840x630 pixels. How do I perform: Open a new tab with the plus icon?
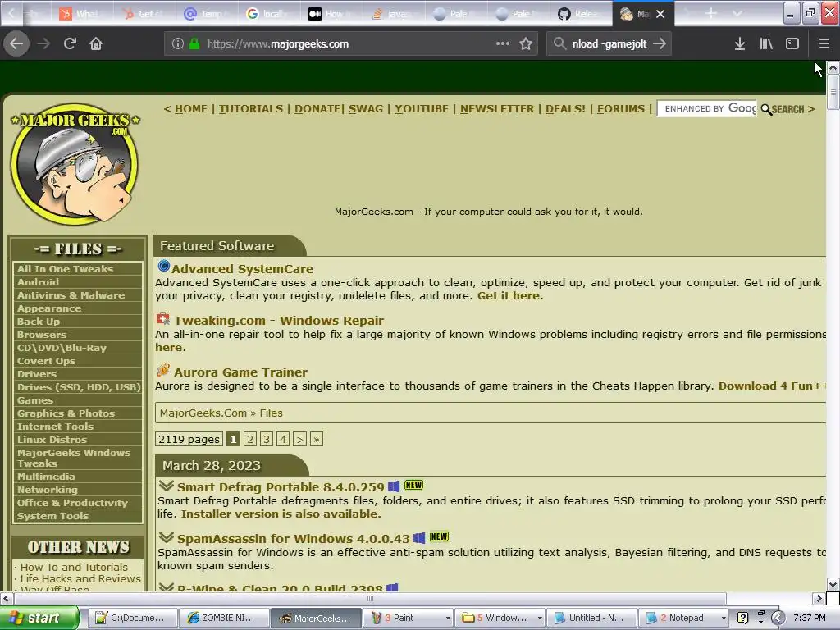711,13
